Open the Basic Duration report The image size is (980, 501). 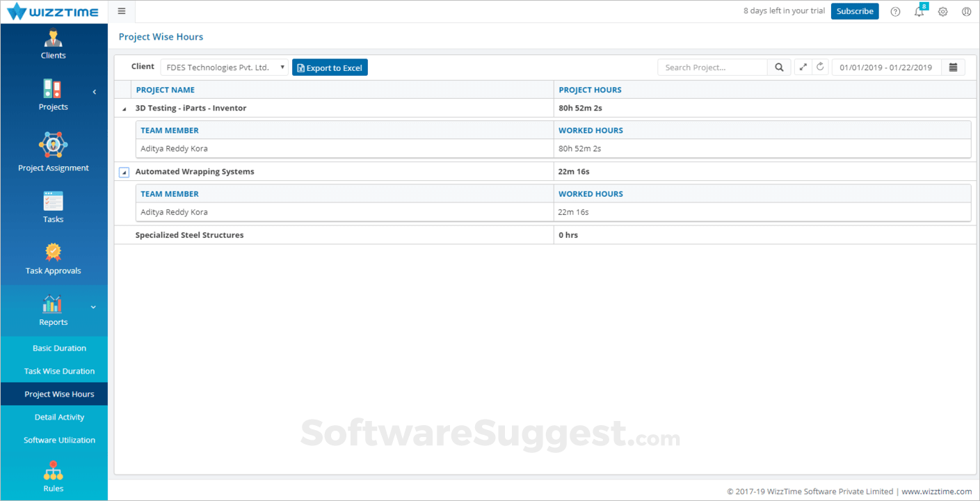(x=59, y=348)
